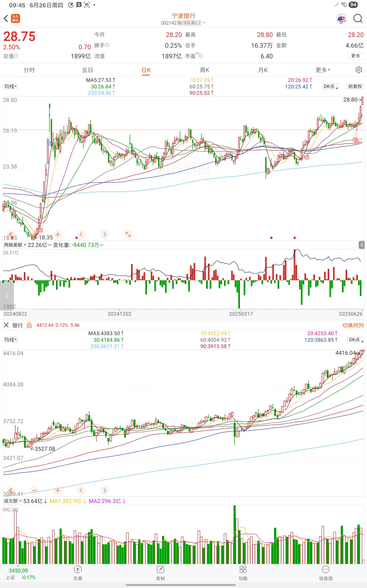Zoom in the Ningbo Bank K-line chart
Viewport: 367px width, 588px height.
pos(58,234)
